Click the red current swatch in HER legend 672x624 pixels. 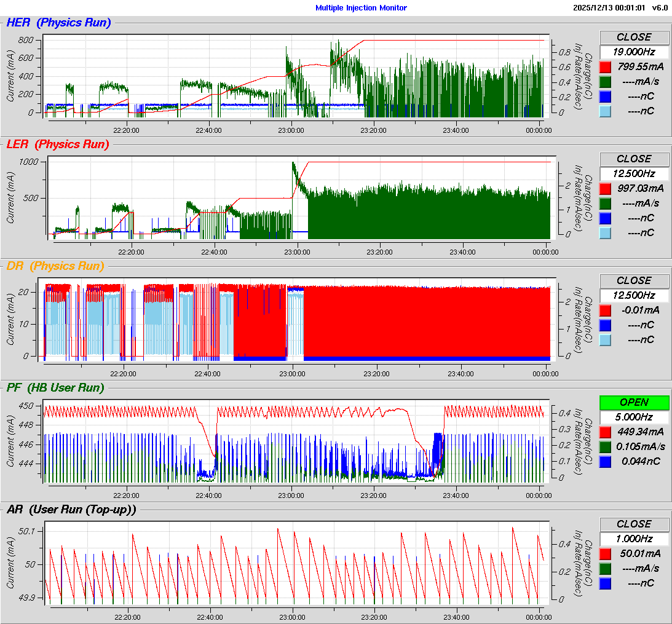(606, 67)
